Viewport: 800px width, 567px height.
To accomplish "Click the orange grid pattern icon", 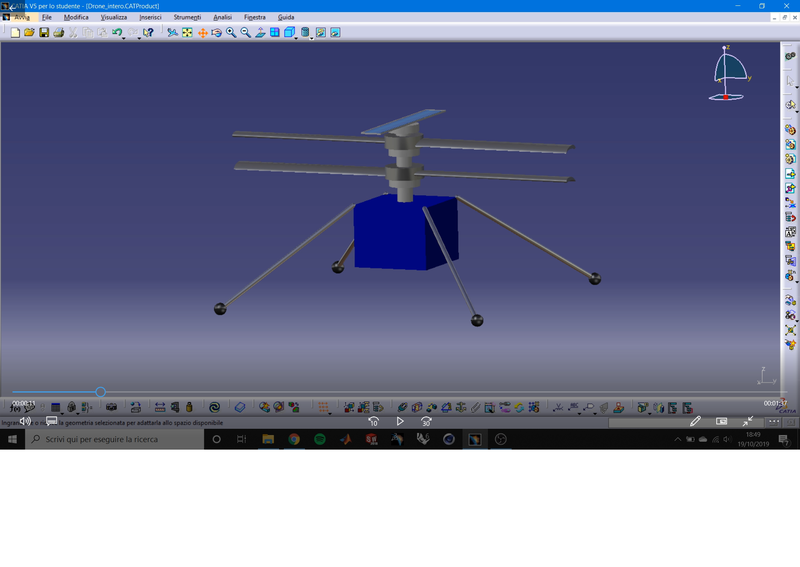I will click(x=323, y=407).
